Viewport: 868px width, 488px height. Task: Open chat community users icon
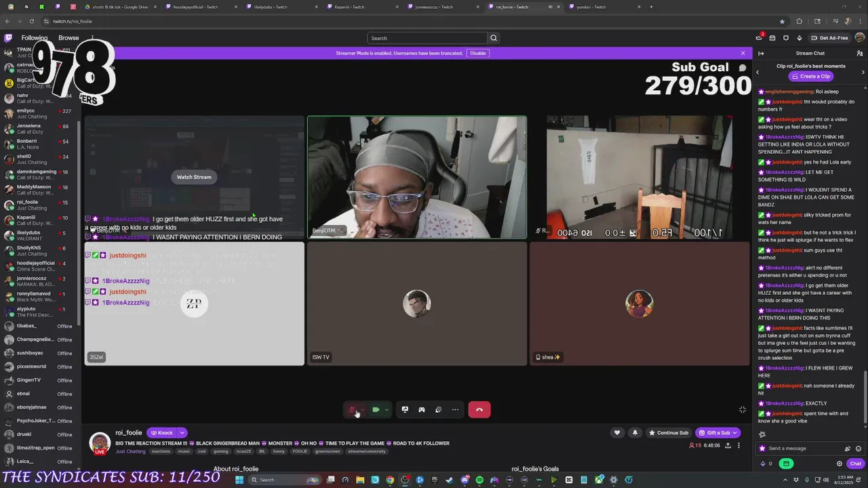pyautogui.click(x=860, y=53)
